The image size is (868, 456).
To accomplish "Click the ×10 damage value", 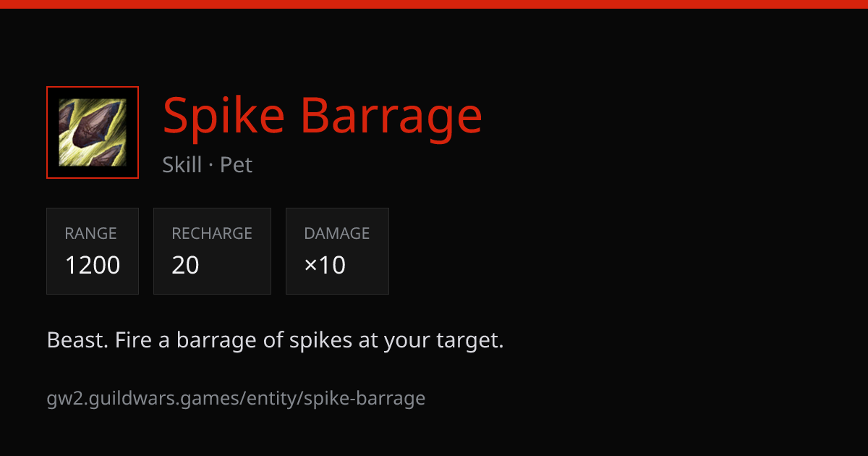I will coord(325,266).
